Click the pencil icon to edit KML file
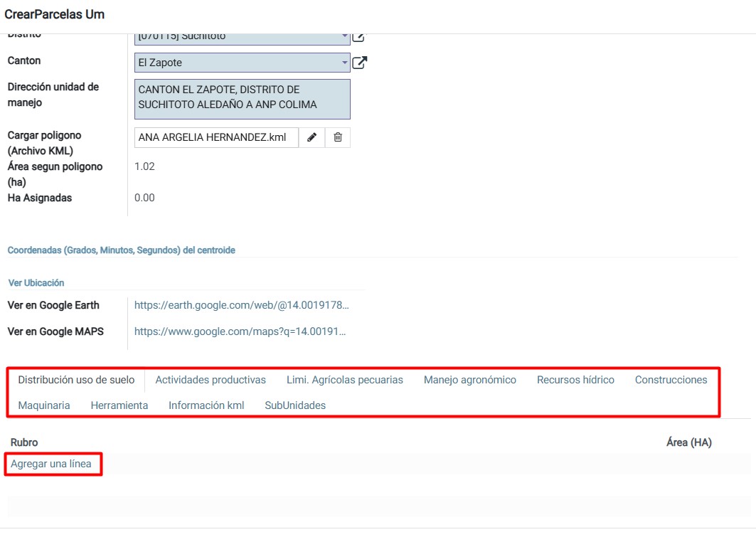The width and height of the screenshot is (756, 537). (x=312, y=137)
